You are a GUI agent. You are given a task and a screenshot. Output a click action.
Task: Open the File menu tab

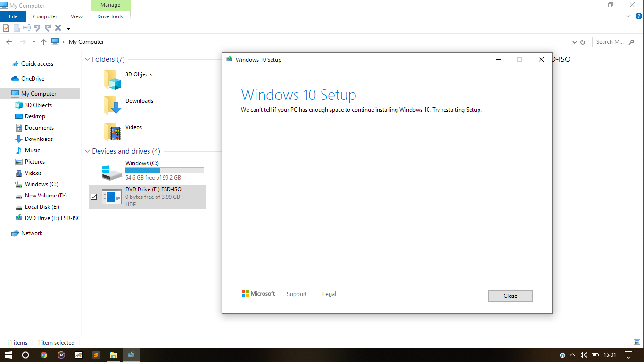click(x=13, y=16)
